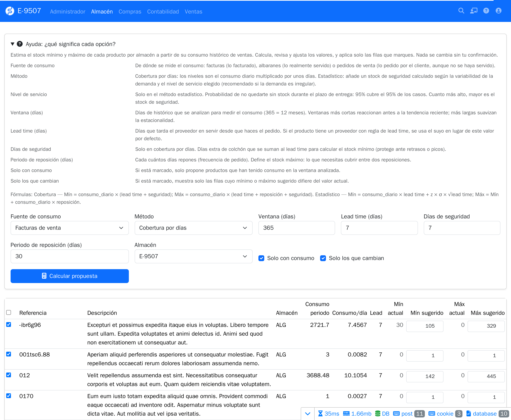511x420 pixels.
Task: Open the DB debug bar tab
Action: pos(382,414)
